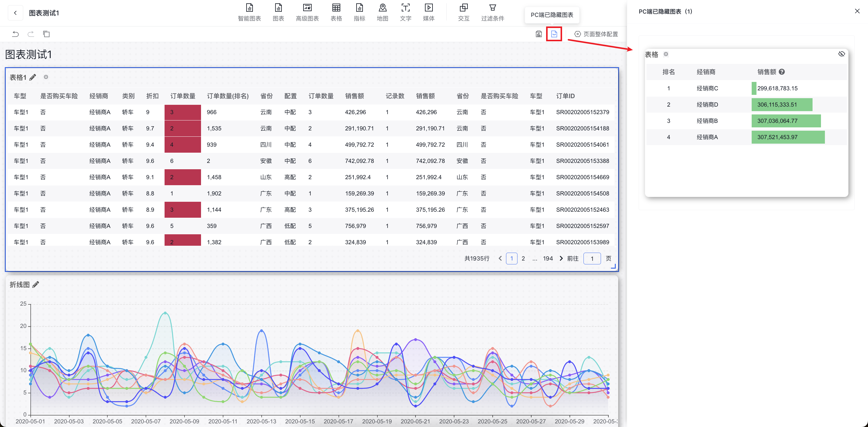Select page 1 in pagination
Screen dimensions: 868x427
tap(511, 258)
